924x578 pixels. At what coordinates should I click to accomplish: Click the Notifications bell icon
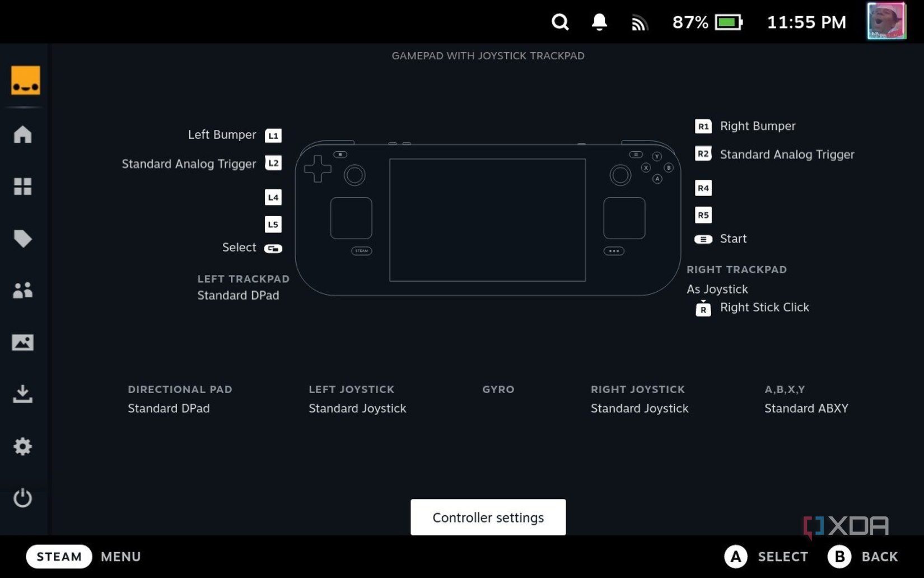(x=599, y=22)
